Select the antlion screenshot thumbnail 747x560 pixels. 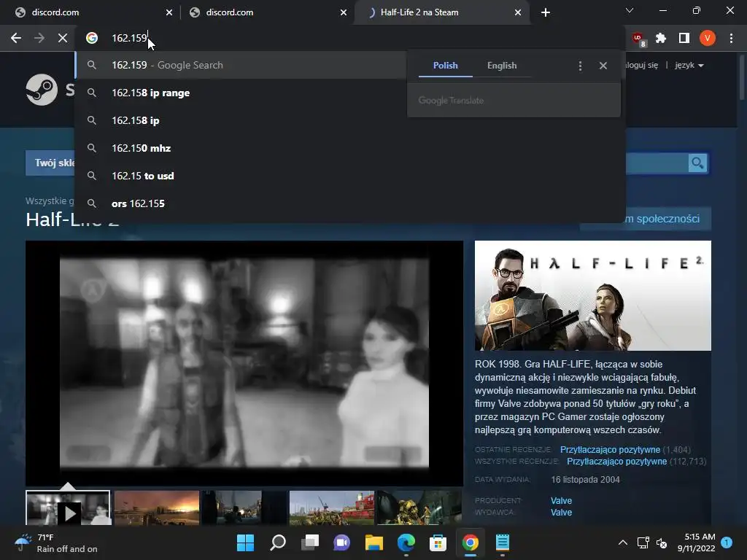[x=419, y=508]
